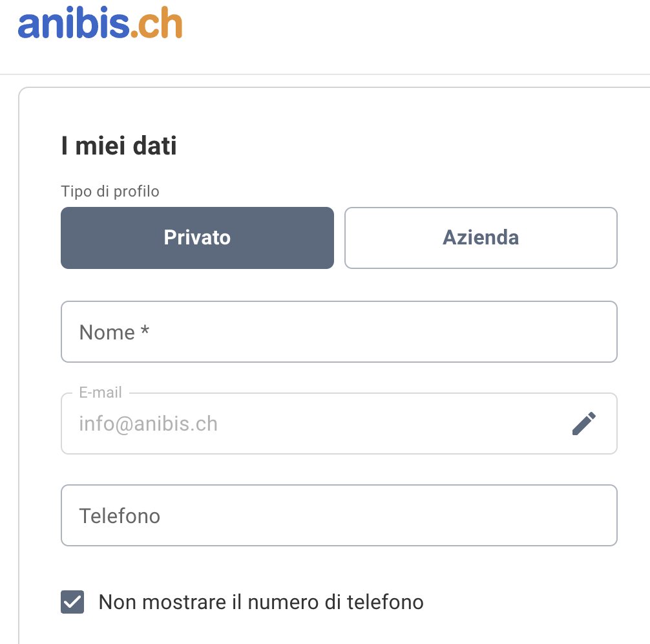Select the Privato profile type
Image resolution: width=650 pixels, height=644 pixels.
click(197, 238)
